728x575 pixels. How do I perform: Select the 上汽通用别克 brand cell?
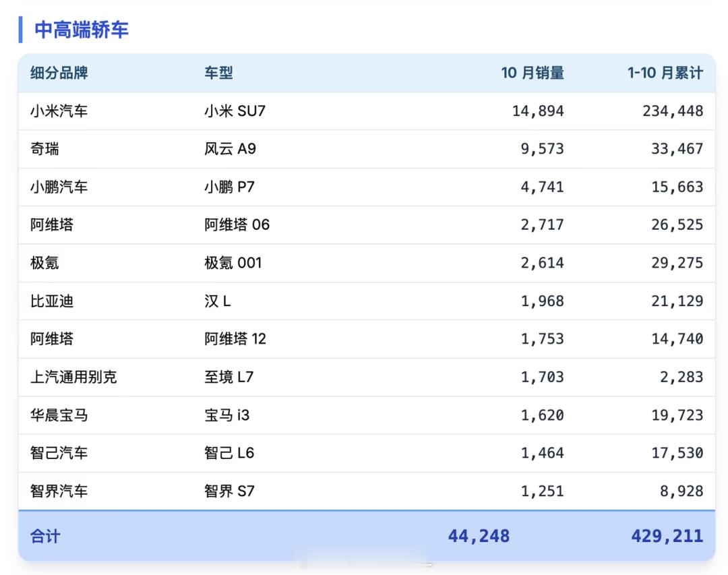(x=73, y=377)
